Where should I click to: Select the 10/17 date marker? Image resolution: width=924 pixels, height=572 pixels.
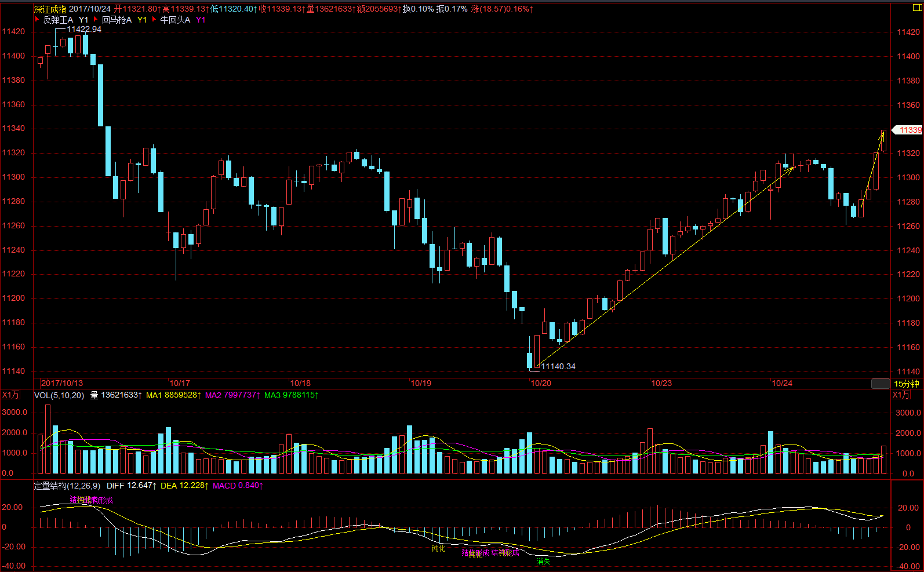[x=180, y=383]
